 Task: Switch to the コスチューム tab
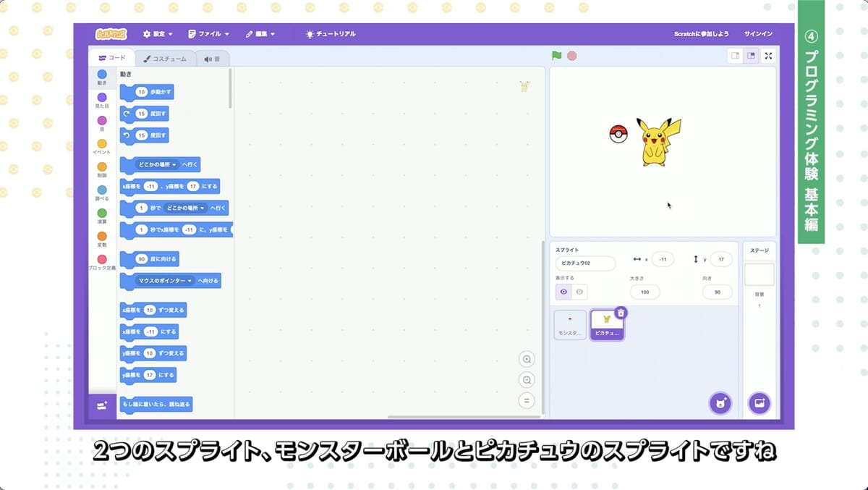pyautogui.click(x=165, y=59)
